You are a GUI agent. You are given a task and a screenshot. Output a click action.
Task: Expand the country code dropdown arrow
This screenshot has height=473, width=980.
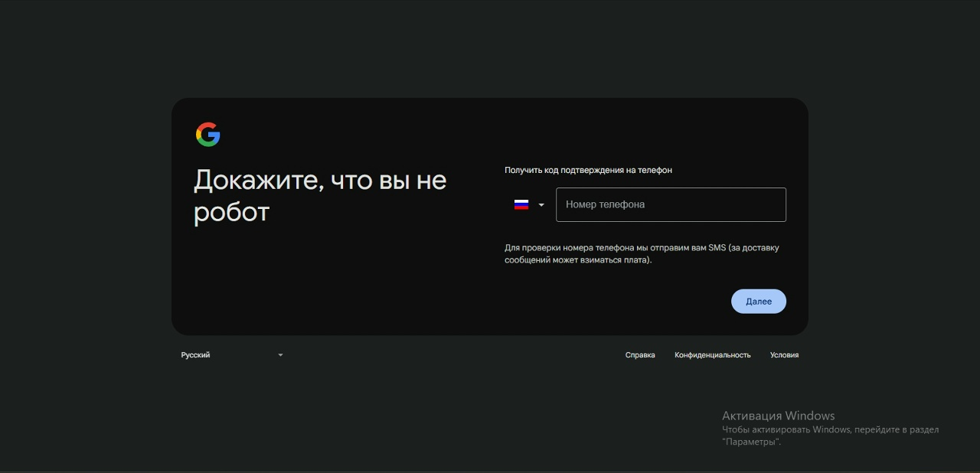[x=541, y=205]
